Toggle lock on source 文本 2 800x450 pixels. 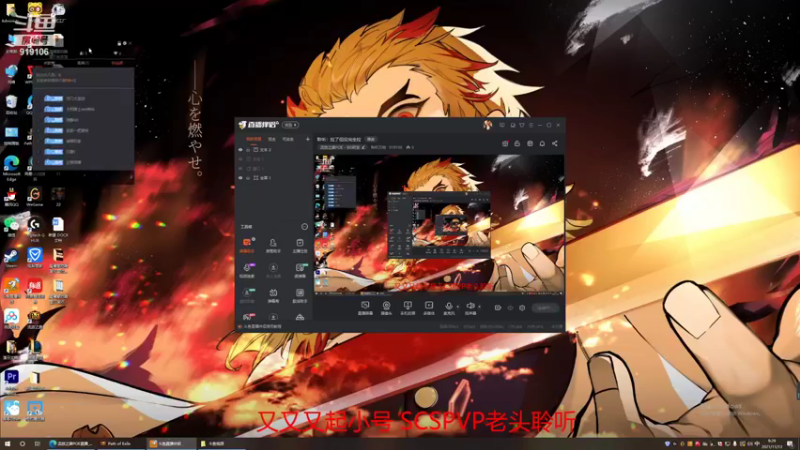pyautogui.click(x=248, y=150)
